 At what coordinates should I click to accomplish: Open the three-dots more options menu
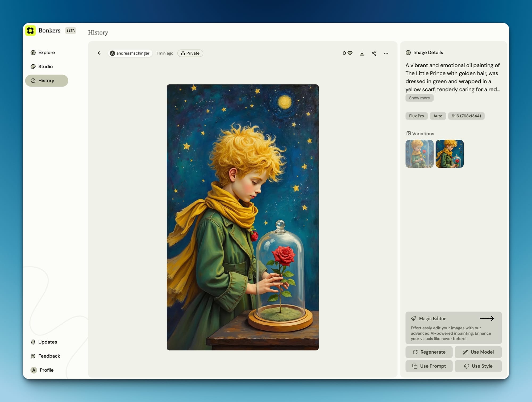pyautogui.click(x=386, y=53)
